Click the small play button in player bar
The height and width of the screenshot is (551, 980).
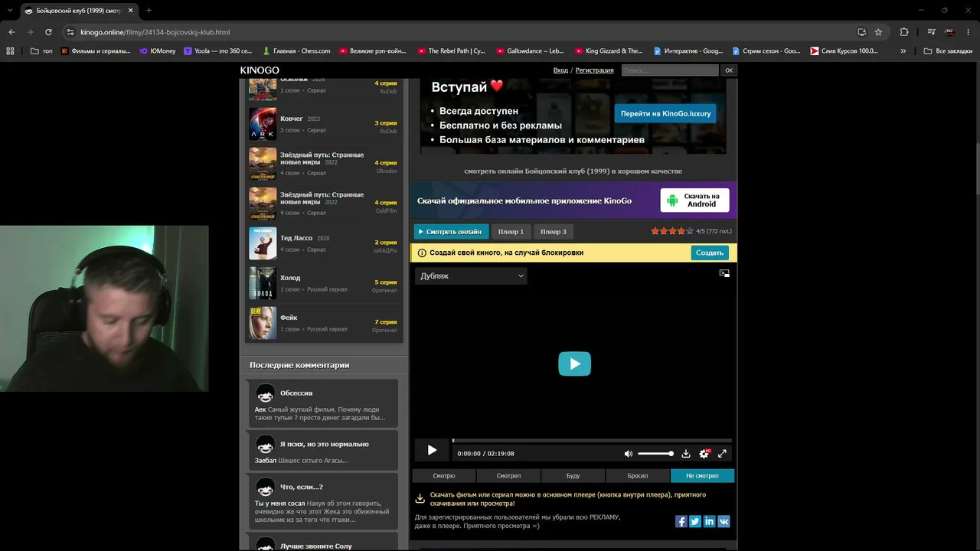[x=432, y=451]
